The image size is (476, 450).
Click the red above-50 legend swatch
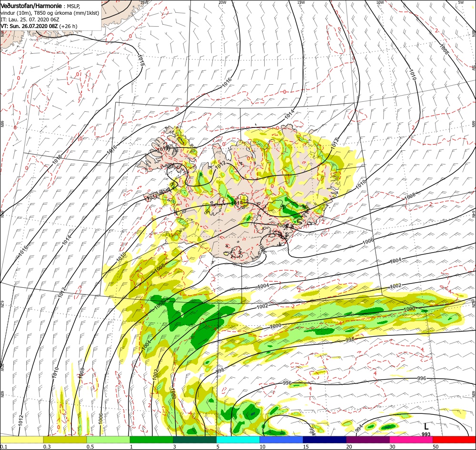[x=454, y=440]
